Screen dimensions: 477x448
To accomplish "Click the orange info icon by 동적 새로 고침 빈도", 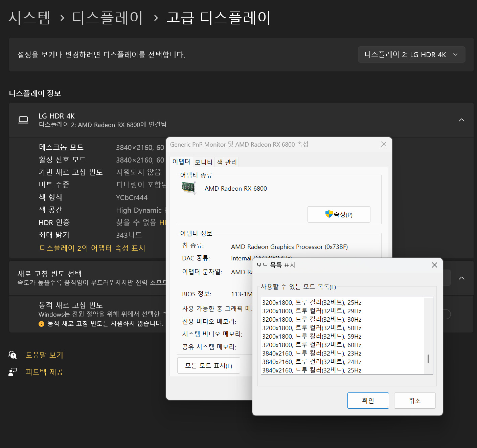I will [41, 324].
